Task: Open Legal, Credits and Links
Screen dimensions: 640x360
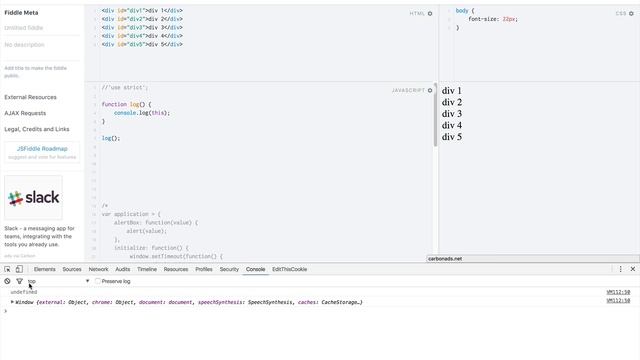Action: coord(37,129)
